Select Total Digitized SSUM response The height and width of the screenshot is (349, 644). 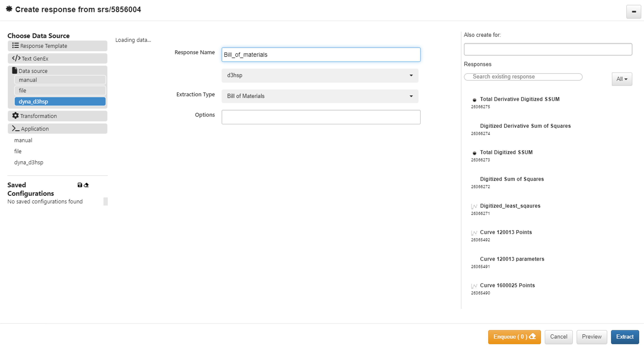coord(506,152)
